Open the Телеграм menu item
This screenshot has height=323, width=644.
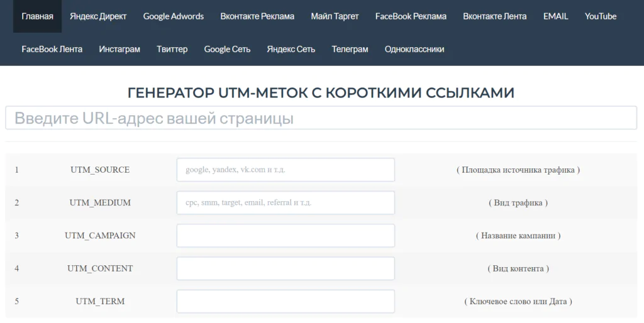pos(350,49)
